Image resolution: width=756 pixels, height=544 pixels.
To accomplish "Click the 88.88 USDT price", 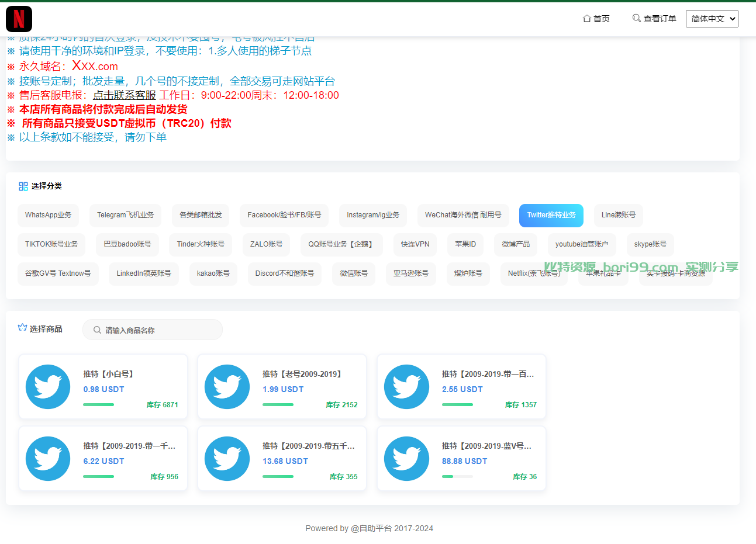I will (465, 461).
